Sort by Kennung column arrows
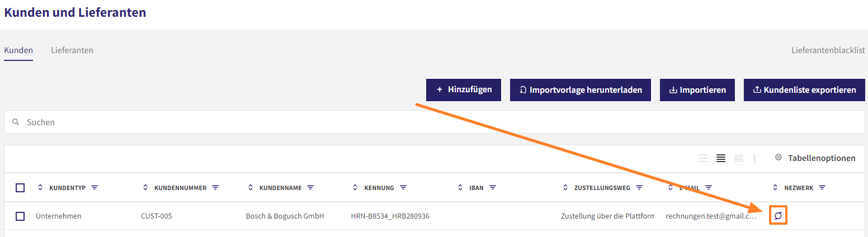868x237 pixels. [355, 188]
